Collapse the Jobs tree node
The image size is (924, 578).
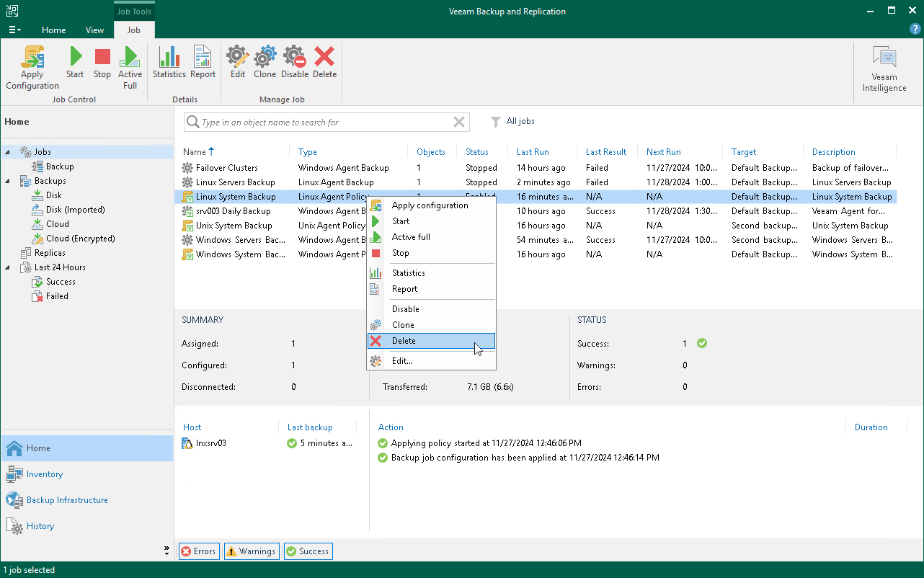pyautogui.click(x=8, y=152)
